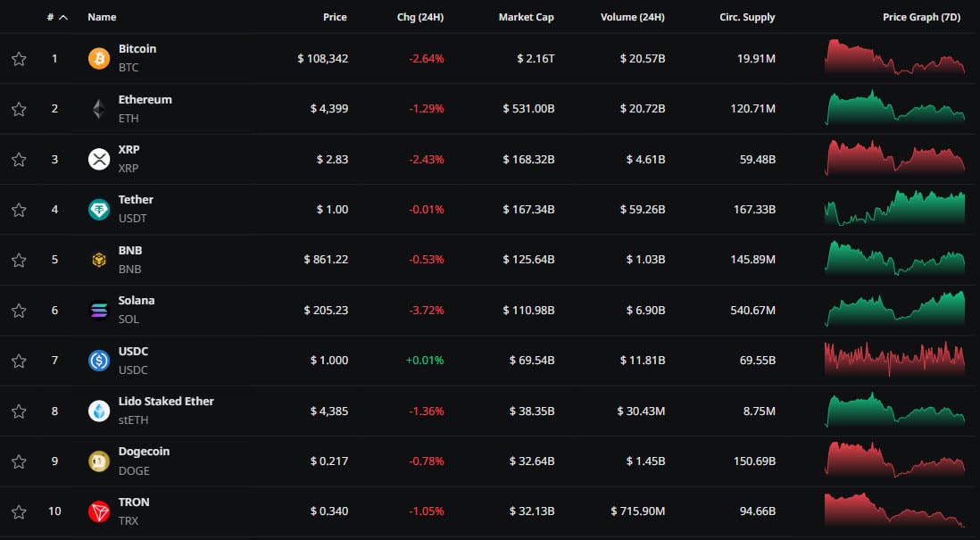Toggle rank sort arrow next to #
980x540 pixels.
(x=62, y=17)
